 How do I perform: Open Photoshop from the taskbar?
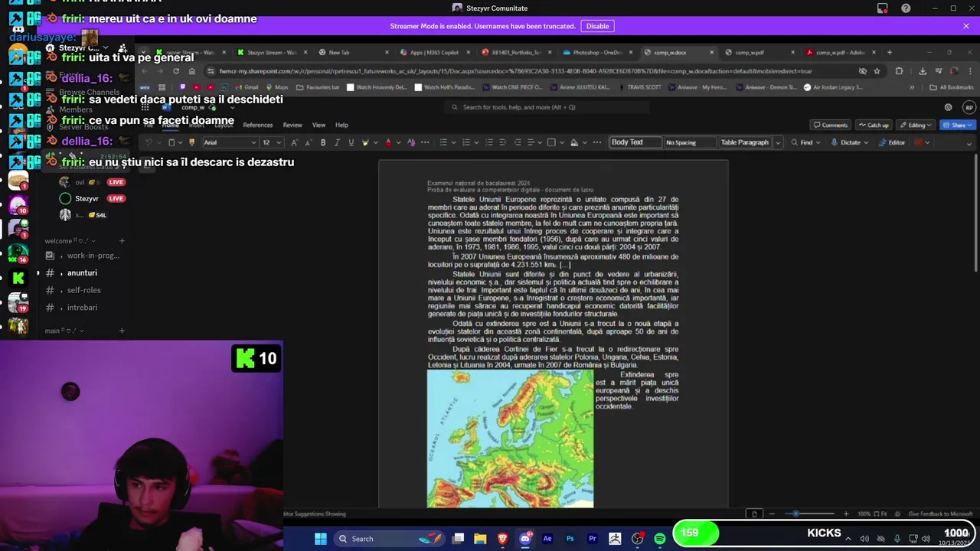570,539
